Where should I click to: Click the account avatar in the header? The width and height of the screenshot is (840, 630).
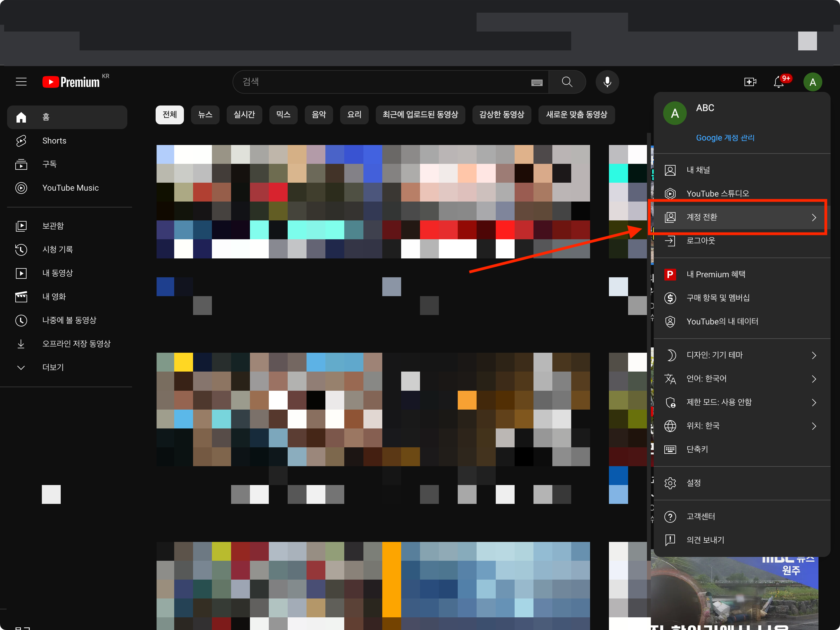tap(812, 82)
